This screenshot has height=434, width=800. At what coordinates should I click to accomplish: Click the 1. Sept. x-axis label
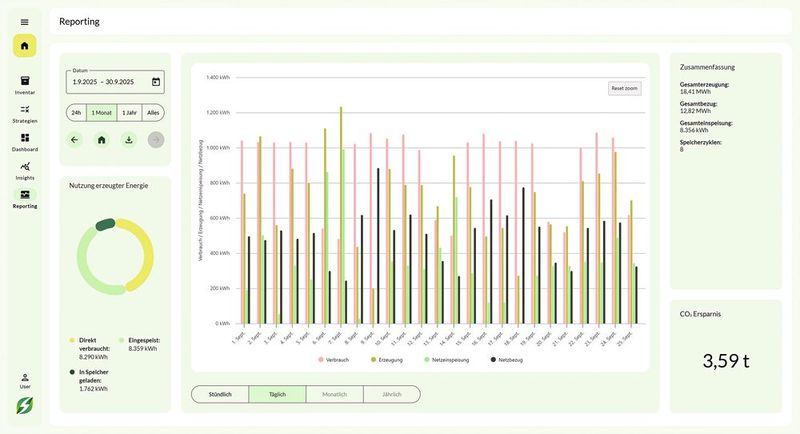pyautogui.click(x=239, y=338)
